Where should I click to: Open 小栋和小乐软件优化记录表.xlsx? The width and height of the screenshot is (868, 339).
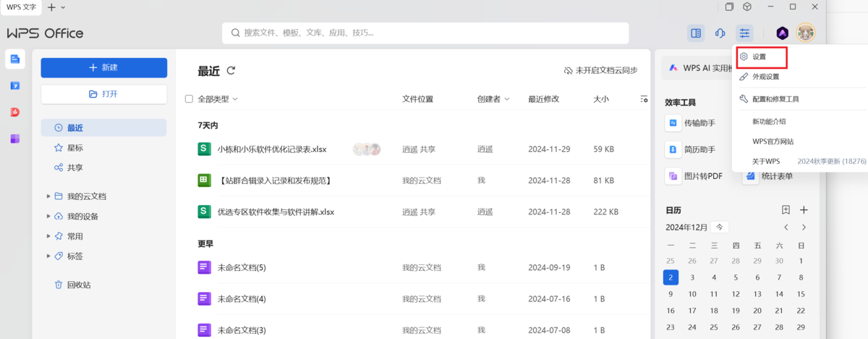tap(272, 149)
